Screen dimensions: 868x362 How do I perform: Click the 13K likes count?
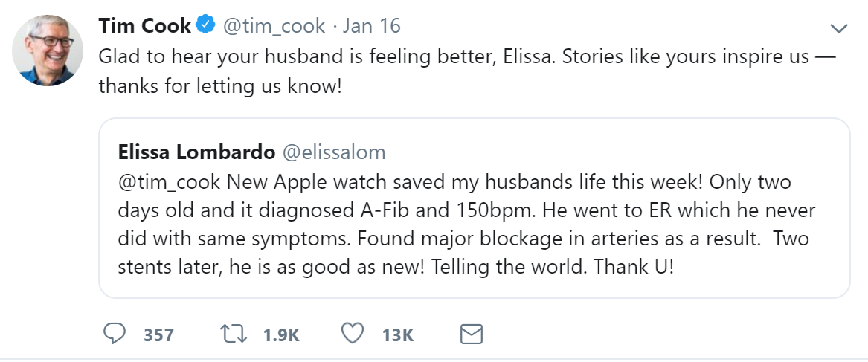[397, 335]
